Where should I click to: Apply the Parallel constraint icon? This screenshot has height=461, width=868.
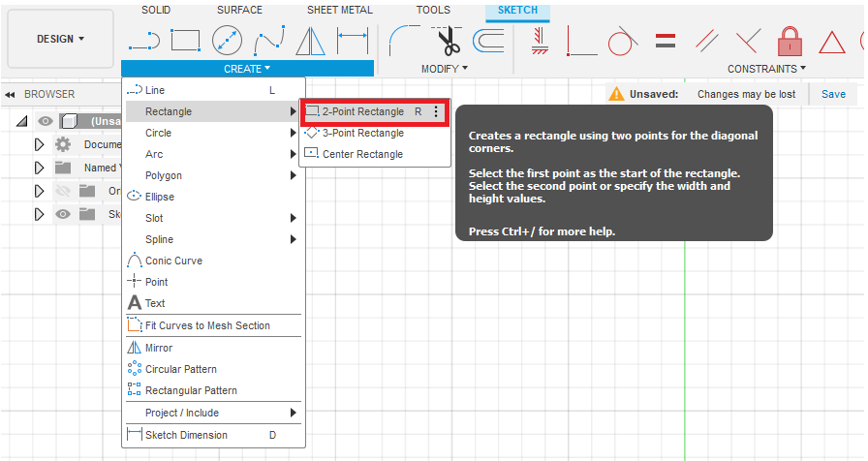click(x=707, y=41)
